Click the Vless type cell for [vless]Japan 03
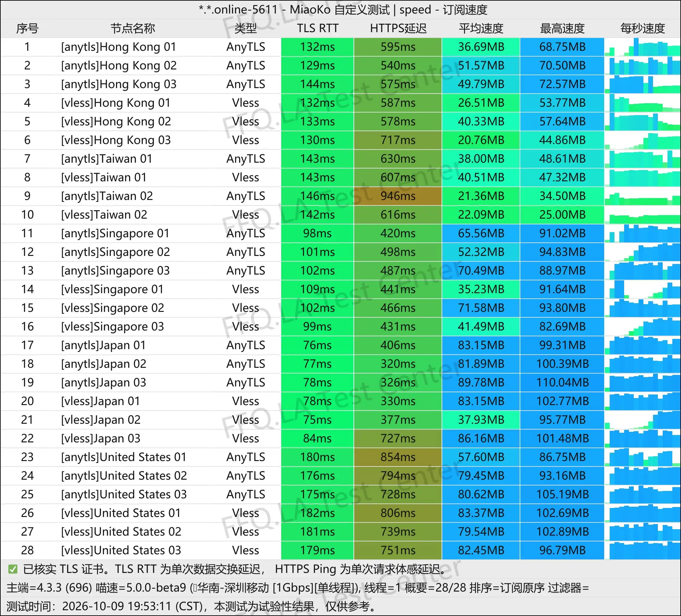The width and height of the screenshot is (681, 616). (246, 438)
